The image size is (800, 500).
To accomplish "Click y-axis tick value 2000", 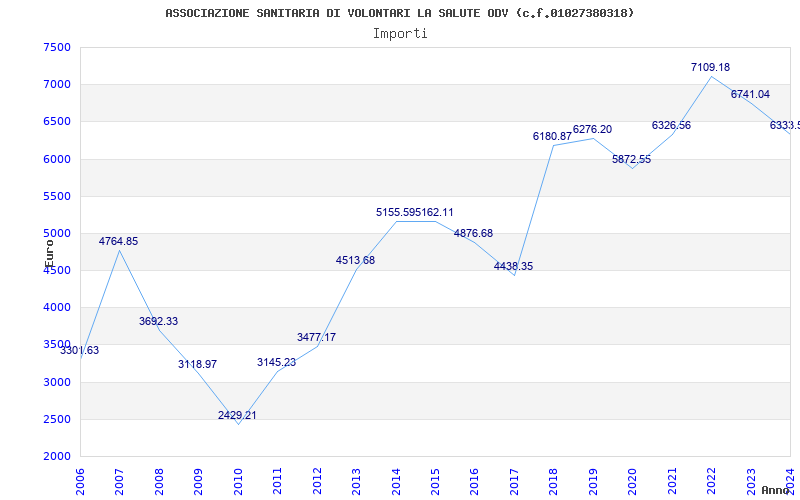I will (x=57, y=457).
